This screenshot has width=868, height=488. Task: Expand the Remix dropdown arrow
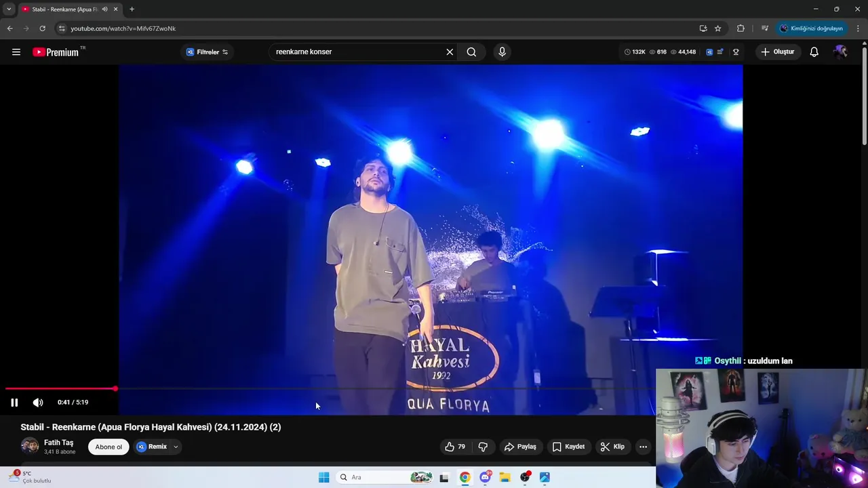pyautogui.click(x=176, y=447)
